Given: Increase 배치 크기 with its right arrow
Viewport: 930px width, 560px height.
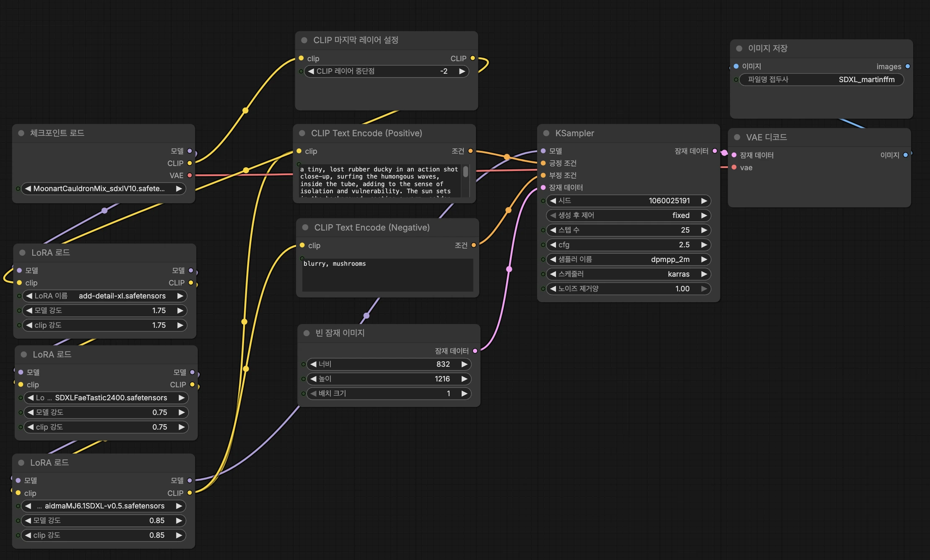Looking at the screenshot, I should tap(464, 394).
